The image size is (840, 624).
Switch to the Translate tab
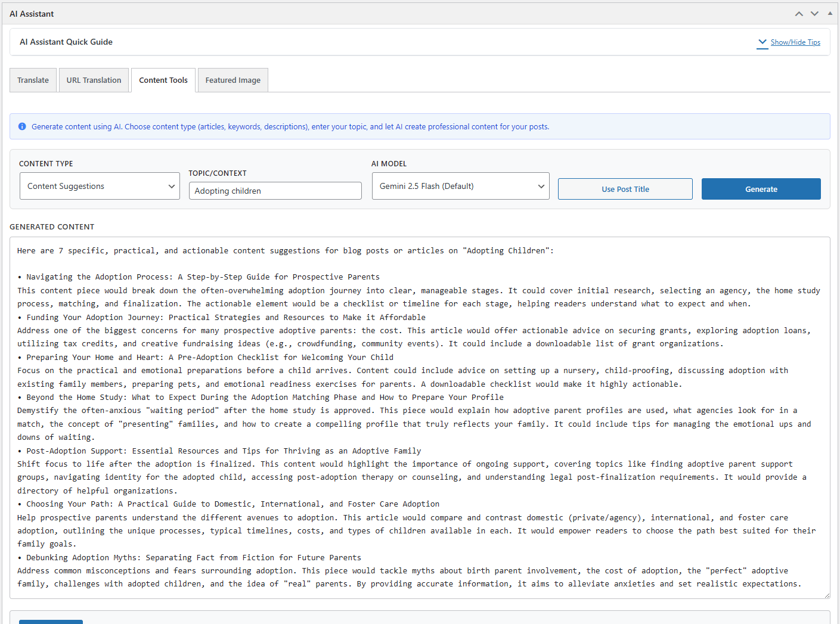(33, 80)
